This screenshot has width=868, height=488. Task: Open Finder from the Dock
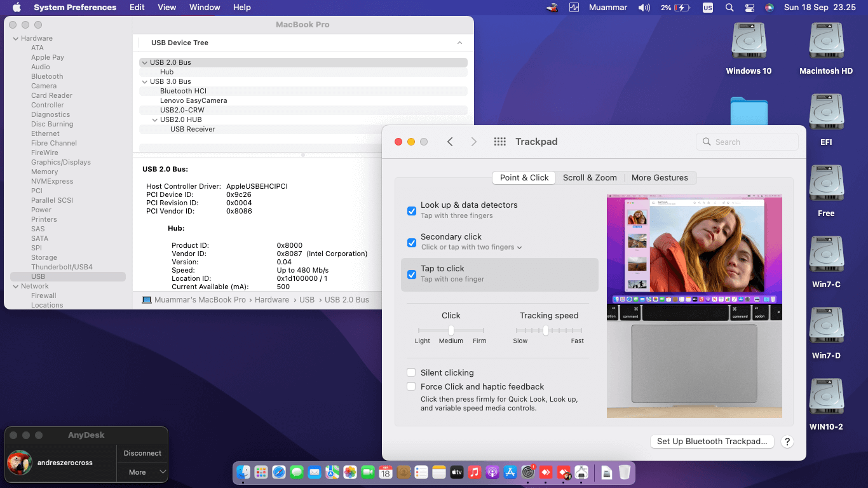pyautogui.click(x=243, y=472)
